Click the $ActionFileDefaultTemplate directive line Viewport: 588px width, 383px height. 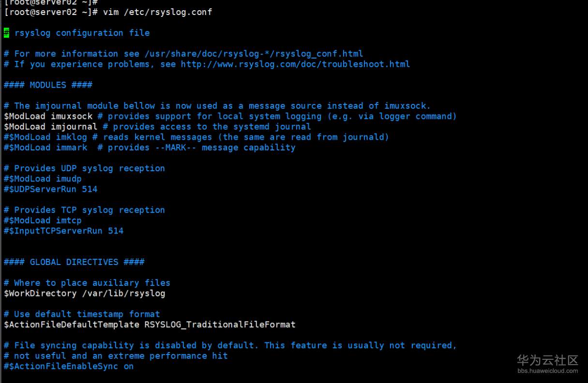point(150,324)
